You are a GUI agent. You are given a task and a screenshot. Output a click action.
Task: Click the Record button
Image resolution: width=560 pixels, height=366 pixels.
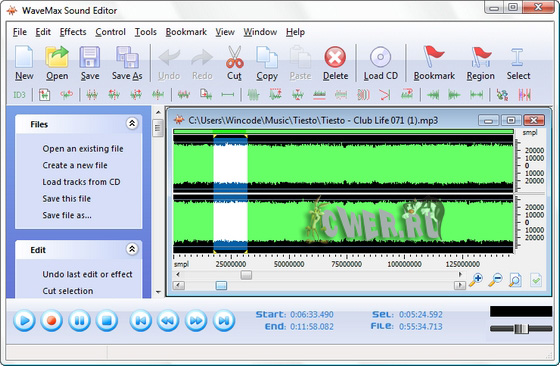coord(52,320)
